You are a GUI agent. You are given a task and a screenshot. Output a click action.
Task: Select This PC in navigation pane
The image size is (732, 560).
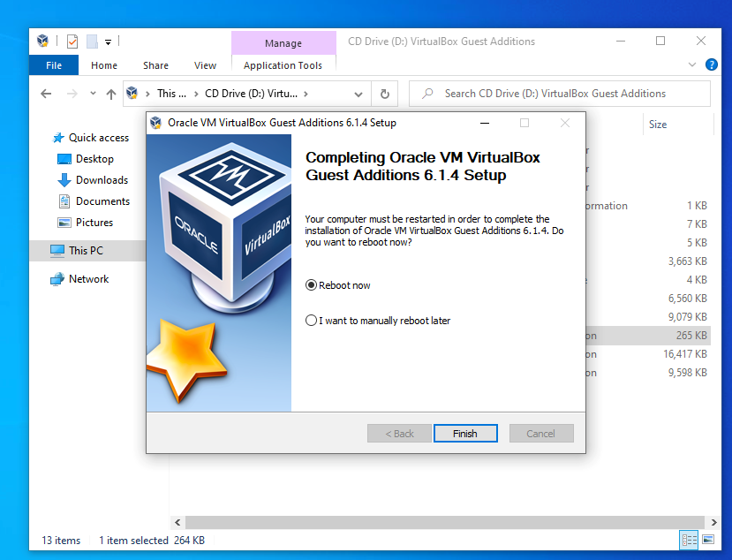tap(86, 251)
